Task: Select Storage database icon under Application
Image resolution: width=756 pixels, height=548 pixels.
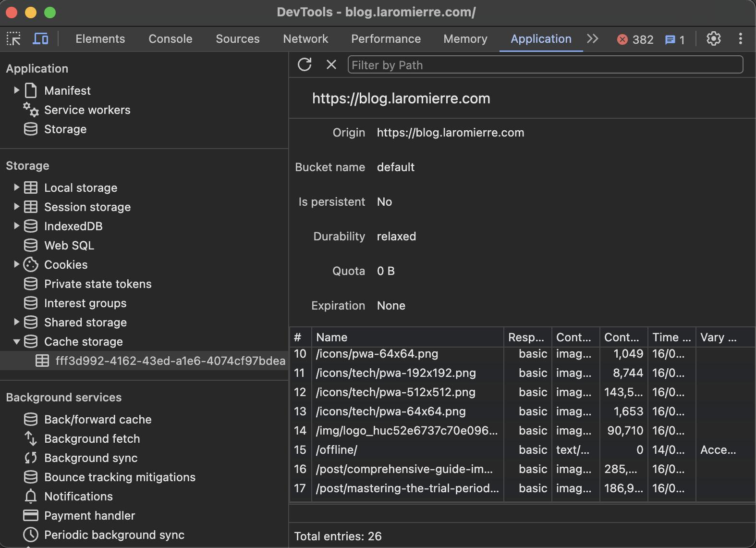Action: click(x=31, y=129)
